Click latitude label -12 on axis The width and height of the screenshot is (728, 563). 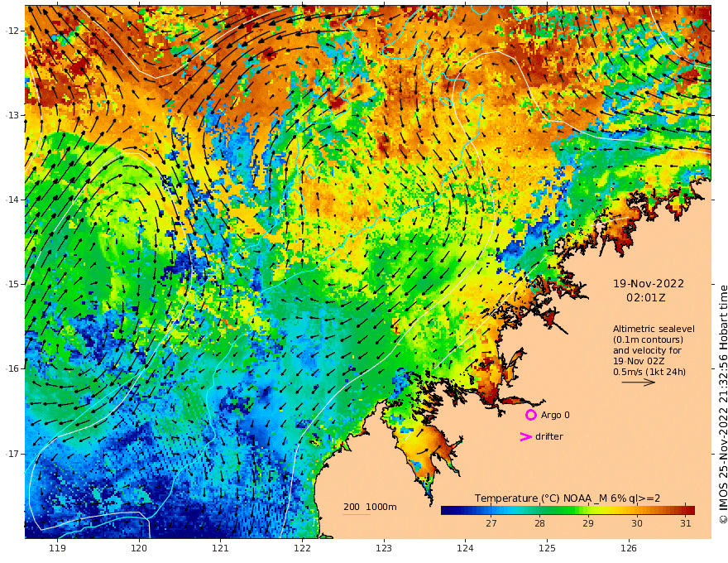click(x=12, y=31)
